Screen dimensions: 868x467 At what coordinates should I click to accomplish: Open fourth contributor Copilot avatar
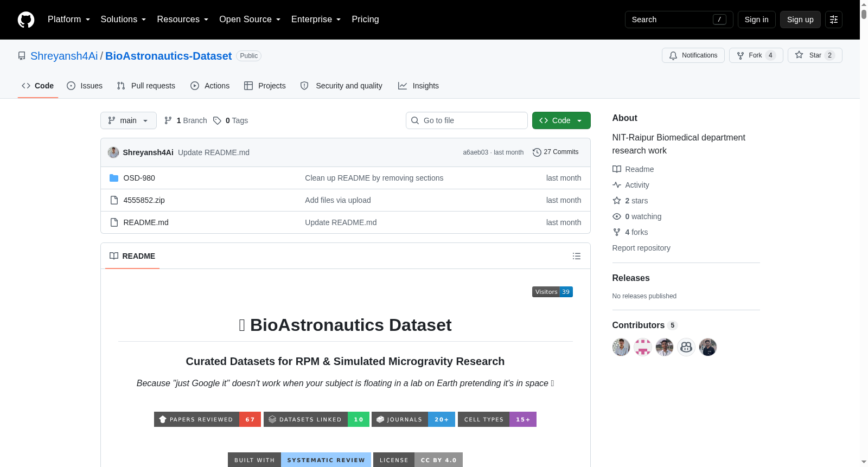(686, 347)
